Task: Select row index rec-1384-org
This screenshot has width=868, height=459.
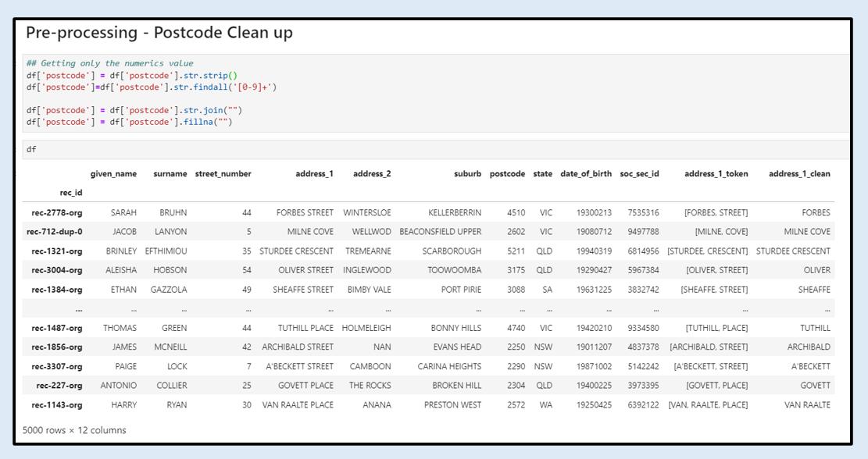Action: (x=57, y=290)
